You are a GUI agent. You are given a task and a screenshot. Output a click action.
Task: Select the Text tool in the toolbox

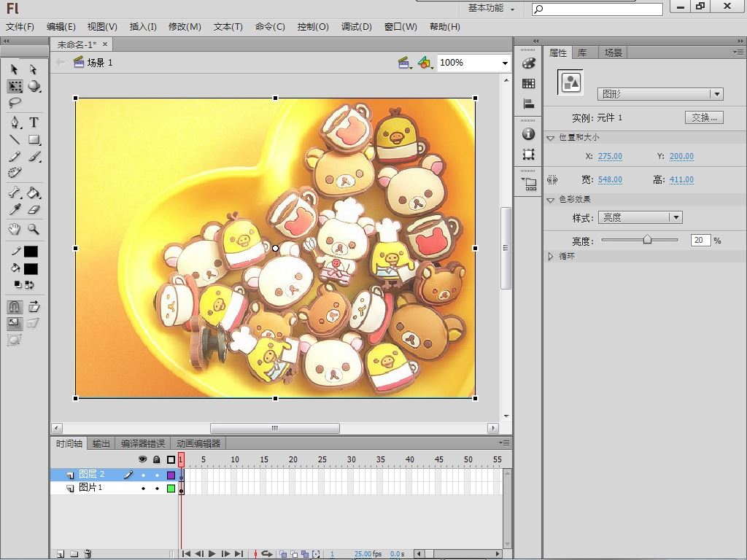click(x=34, y=122)
